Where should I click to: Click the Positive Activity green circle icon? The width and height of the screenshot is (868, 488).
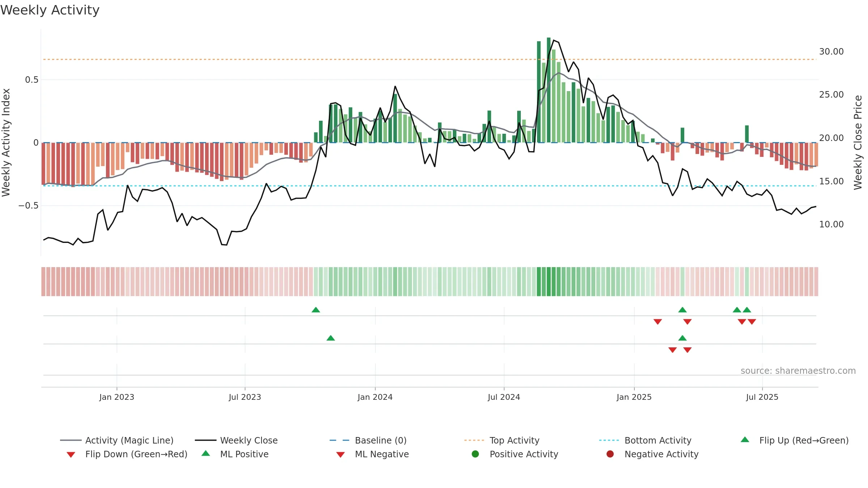[476, 454]
